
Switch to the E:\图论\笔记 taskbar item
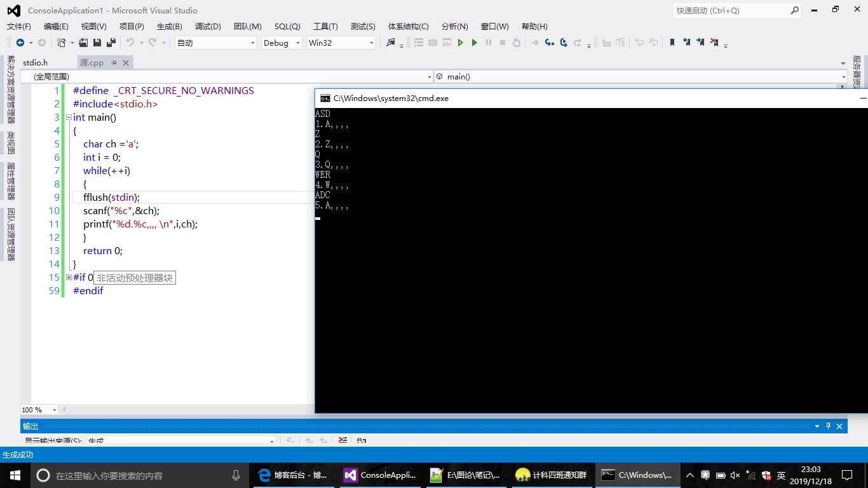point(465,475)
